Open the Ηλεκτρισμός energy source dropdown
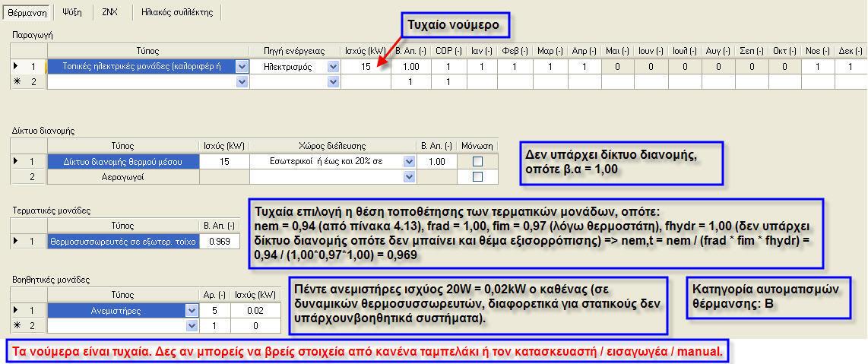 pyautogui.click(x=333, y=67)
